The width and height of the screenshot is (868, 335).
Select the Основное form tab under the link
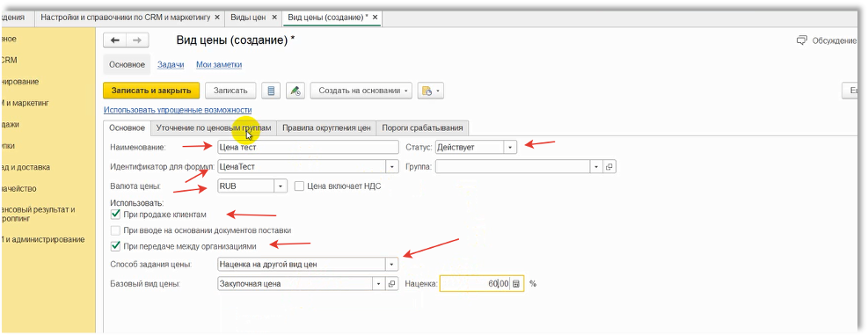(x=127, y=127)
